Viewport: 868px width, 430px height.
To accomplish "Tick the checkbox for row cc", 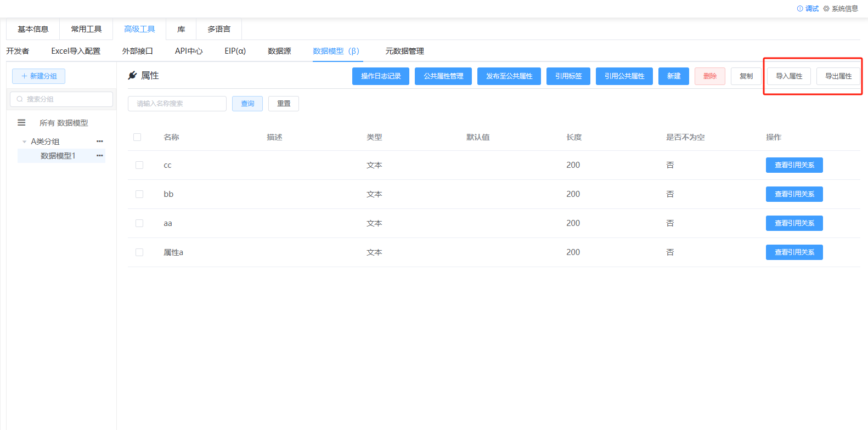I will [139, 165].
